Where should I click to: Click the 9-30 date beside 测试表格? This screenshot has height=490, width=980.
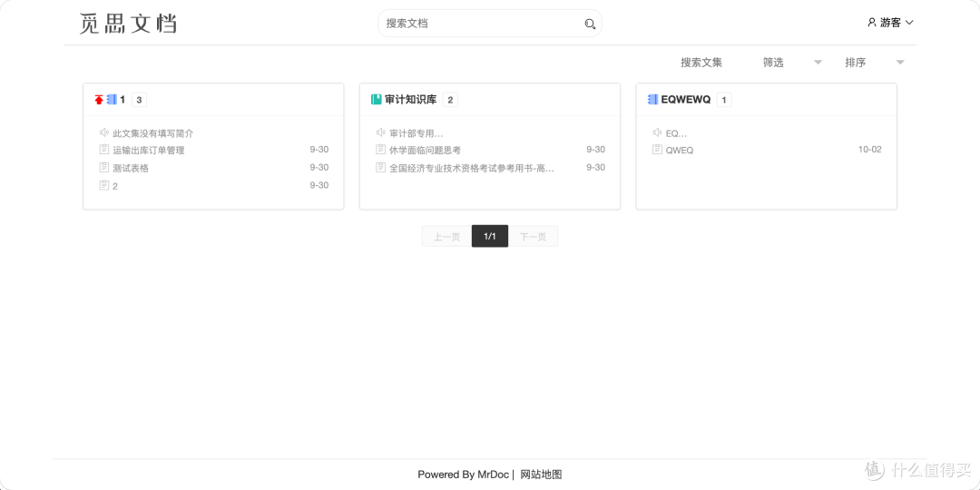pos(318,167)
